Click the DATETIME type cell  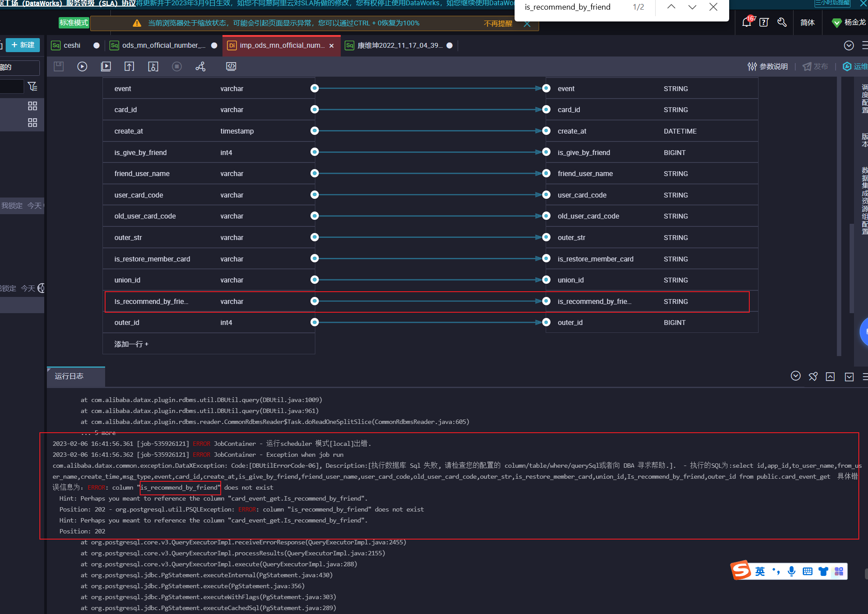[680, 131]
